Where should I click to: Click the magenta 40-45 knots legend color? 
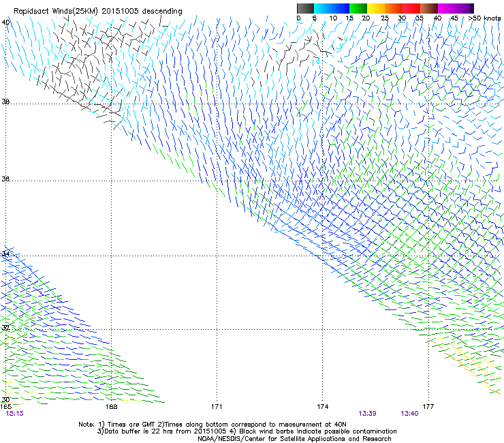(447, 8)
